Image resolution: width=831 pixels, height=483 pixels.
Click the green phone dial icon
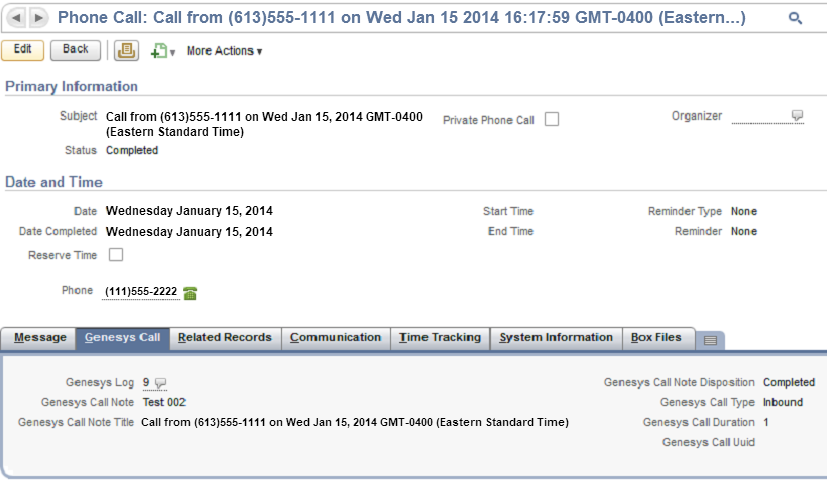pyautogui.click(x=190, y=293)
